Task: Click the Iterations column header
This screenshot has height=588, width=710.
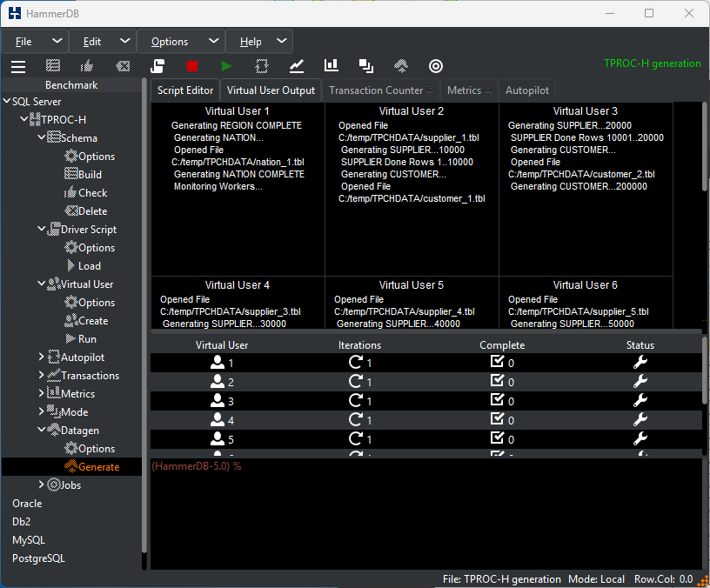Action: click(359, 345)
